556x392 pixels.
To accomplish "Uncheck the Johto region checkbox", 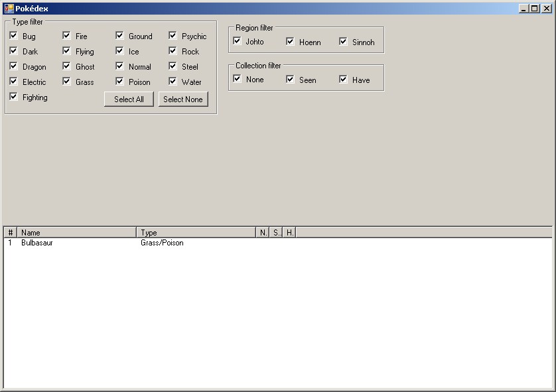I will tap(237, 41).
